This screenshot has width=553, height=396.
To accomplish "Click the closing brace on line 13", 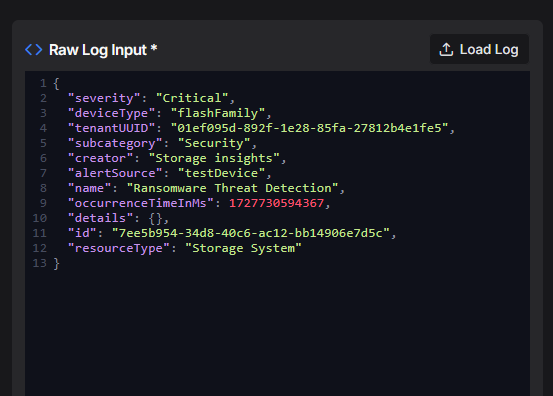I will coord(56,263).
